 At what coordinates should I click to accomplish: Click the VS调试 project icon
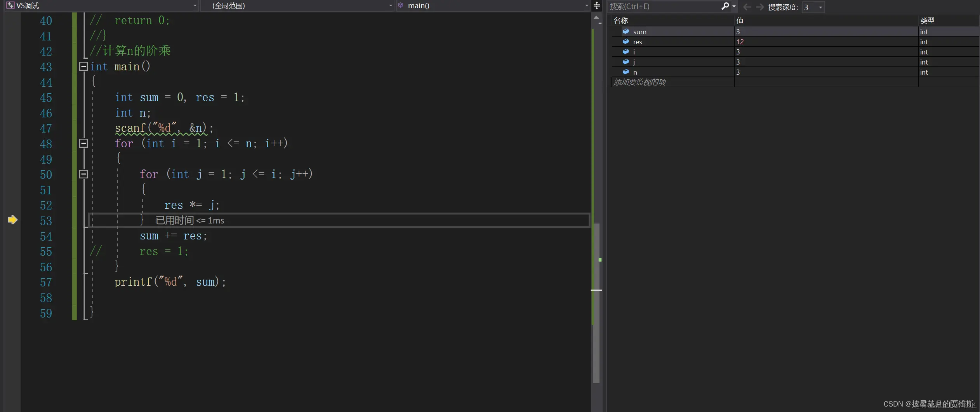[x=10, y=5]
